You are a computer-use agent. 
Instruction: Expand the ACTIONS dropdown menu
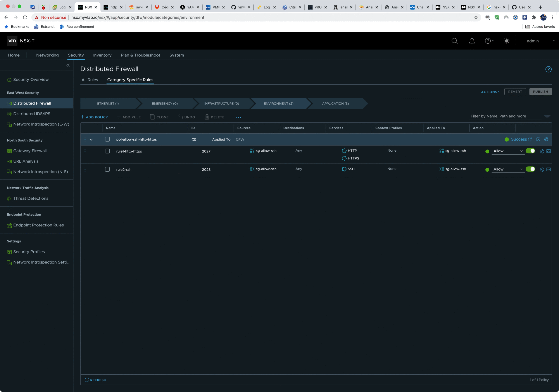point(490,92)
